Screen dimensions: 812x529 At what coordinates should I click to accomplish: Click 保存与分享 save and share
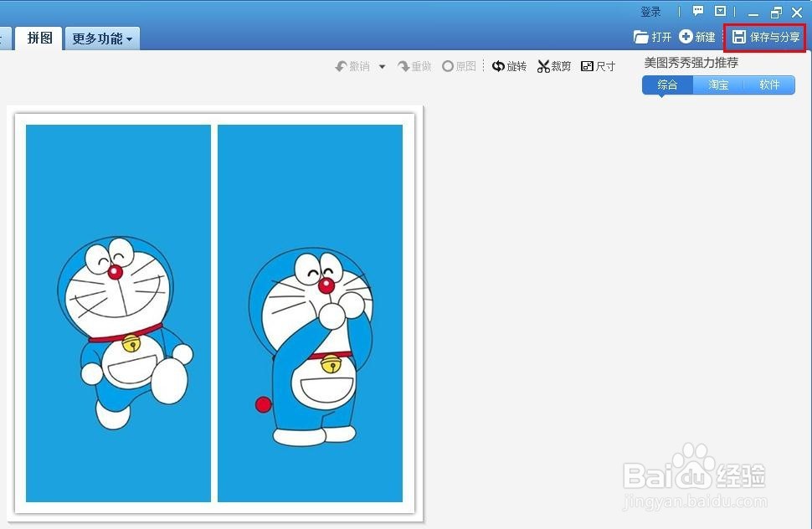click(x=765, y=37)
